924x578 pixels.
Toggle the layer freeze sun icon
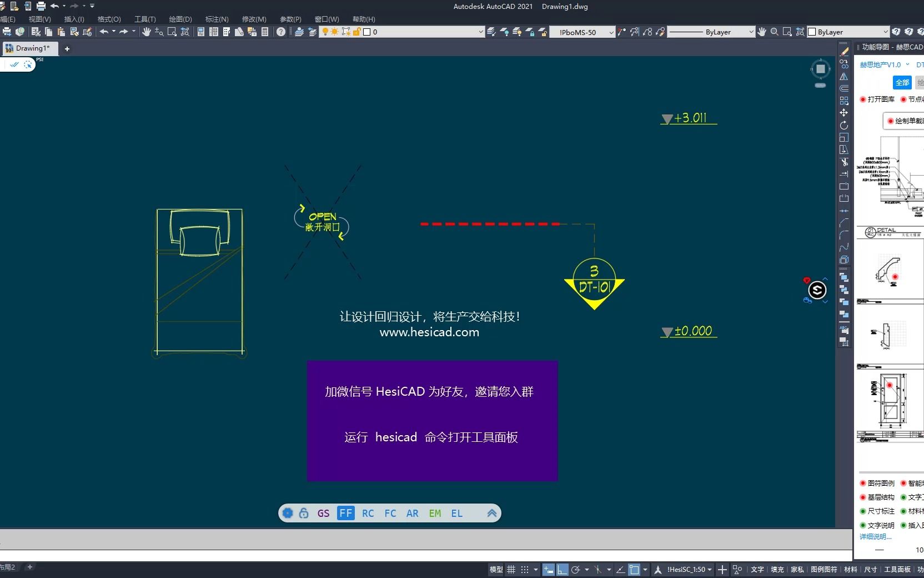pos(335,32)
